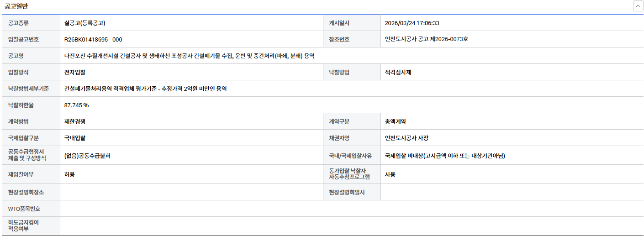Click the 국제입찰 비대상 reason text
Image resolution: width=644 pixels, height=236 pixels.
tap(444, 156)
